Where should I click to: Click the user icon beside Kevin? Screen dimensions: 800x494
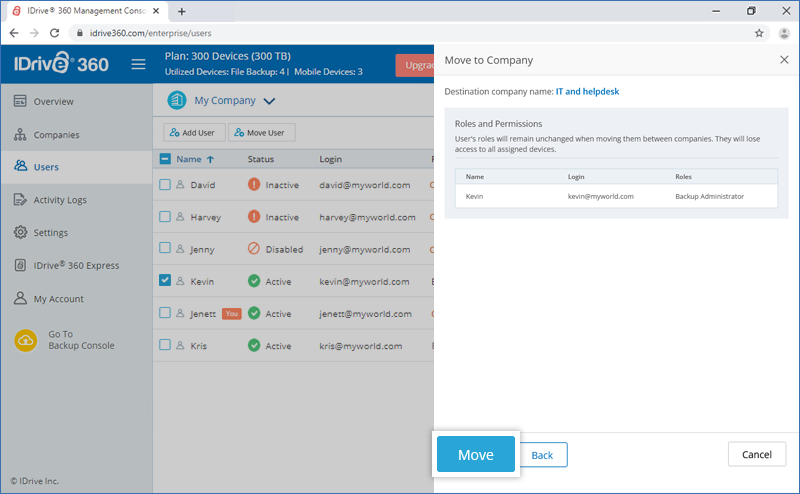point(180,281)
